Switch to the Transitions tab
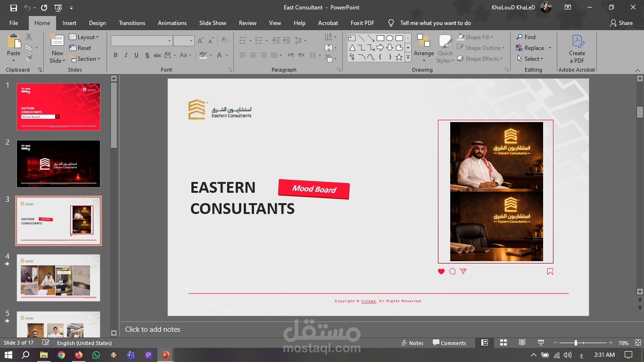This screenshot has height=362, width=644. pyautogui.click(x=133, y=23)
